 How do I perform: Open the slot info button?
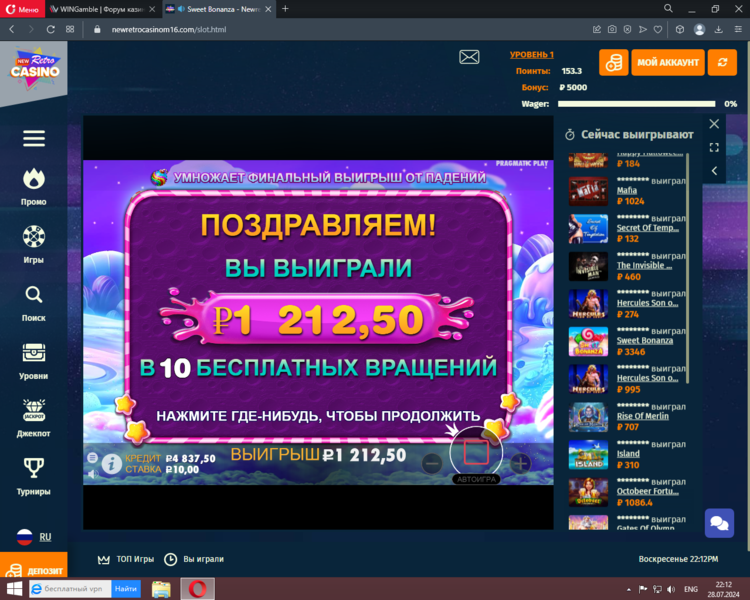(111, 464)
